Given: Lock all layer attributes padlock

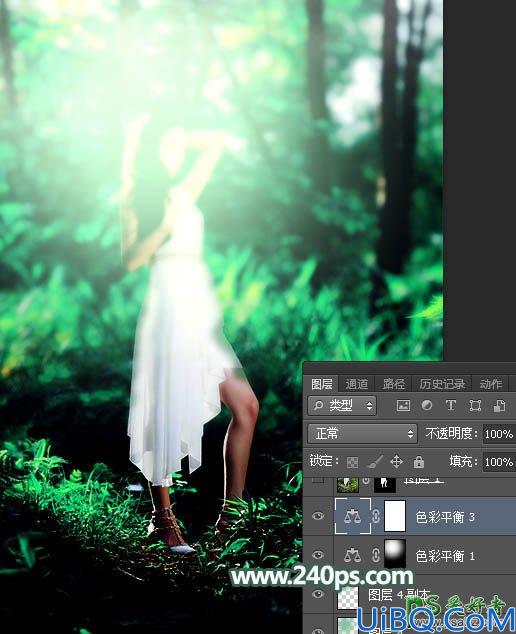Looking at the screenshot, I should (x=419, y=461).
